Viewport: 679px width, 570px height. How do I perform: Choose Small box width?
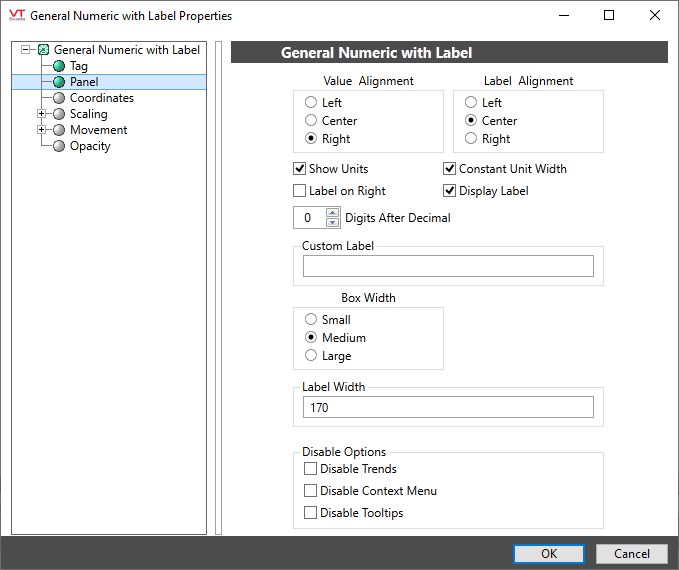311,319
